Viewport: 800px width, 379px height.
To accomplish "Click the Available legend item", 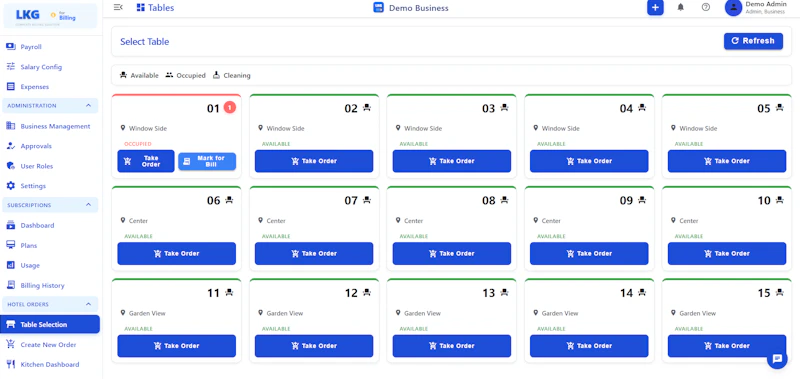I will (x=139, y=75).
